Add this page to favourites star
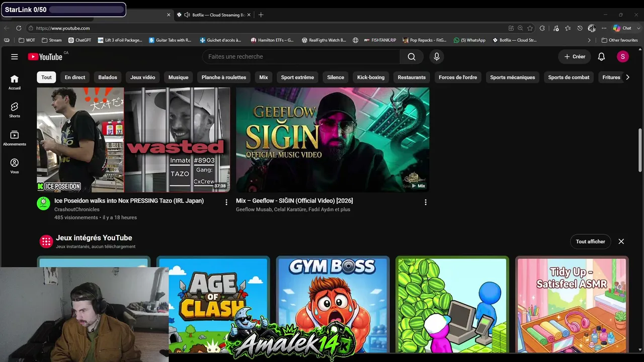644x362 pixels. tap(530, 28)
